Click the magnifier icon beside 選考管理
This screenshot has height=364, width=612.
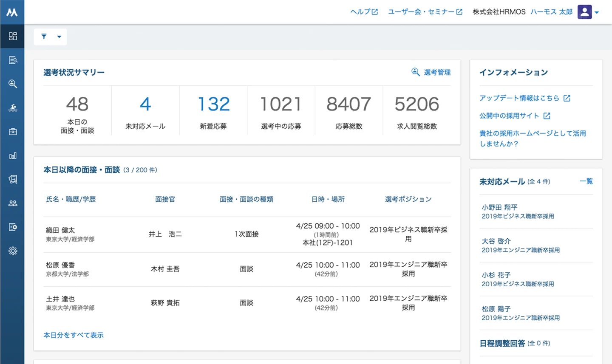(415, 72)
